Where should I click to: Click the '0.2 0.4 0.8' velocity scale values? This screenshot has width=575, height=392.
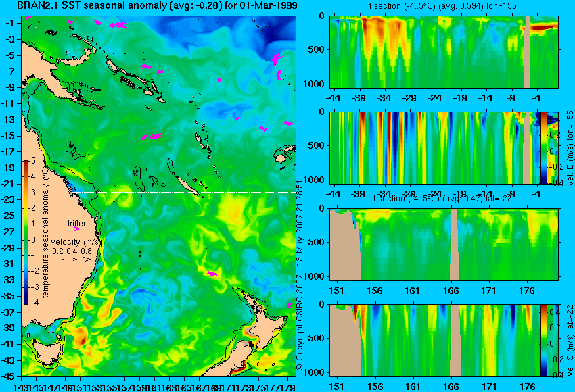[x=72, y=251]
